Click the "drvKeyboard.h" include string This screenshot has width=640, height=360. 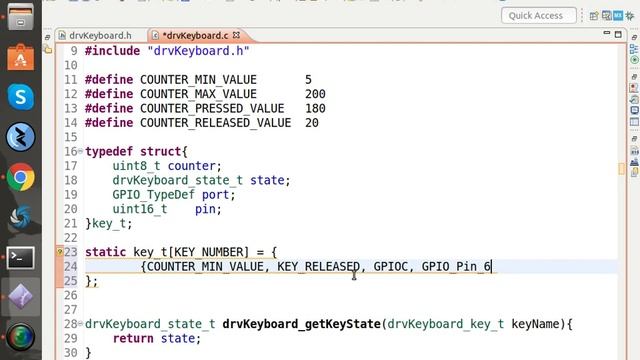[198, 51]
